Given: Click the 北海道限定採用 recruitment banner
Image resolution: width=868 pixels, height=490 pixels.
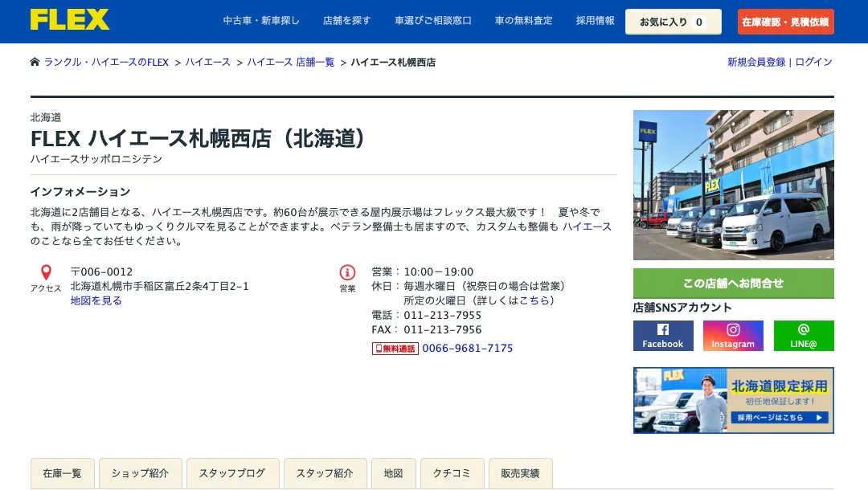Looking at the screenshot, I should (734, 400).
